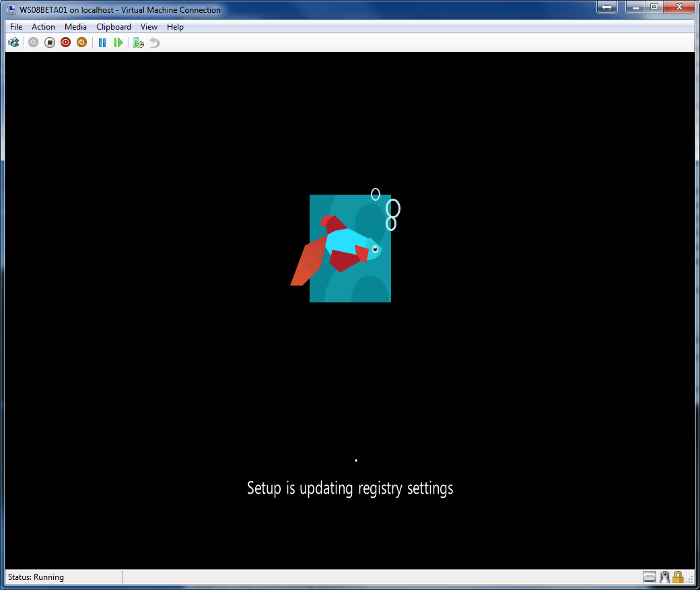The image size is (700, 590).
Task: Open the Action menu
Action: point(43,27)
